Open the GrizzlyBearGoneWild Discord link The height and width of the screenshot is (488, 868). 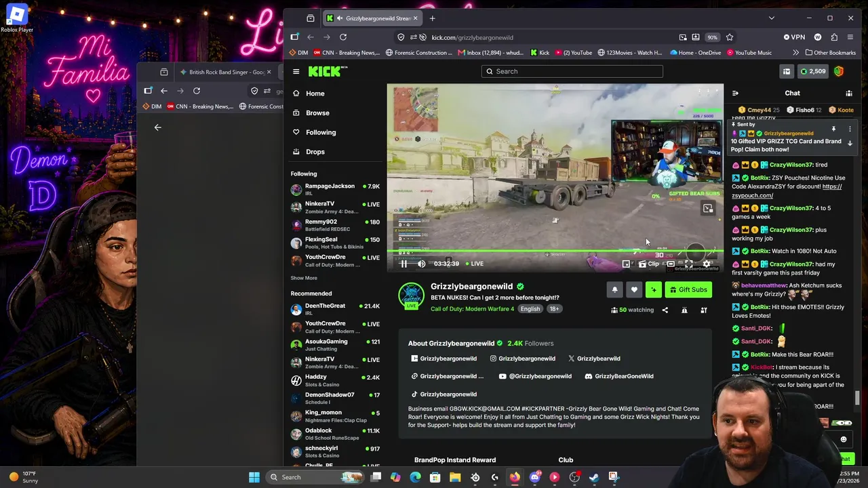[x=619, y=376]
